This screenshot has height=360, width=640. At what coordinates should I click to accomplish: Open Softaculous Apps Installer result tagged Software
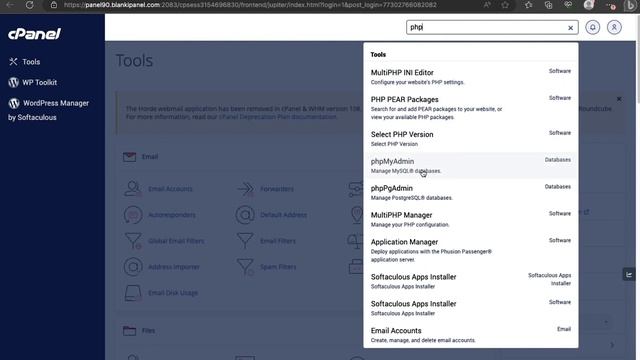click(471, 308)
